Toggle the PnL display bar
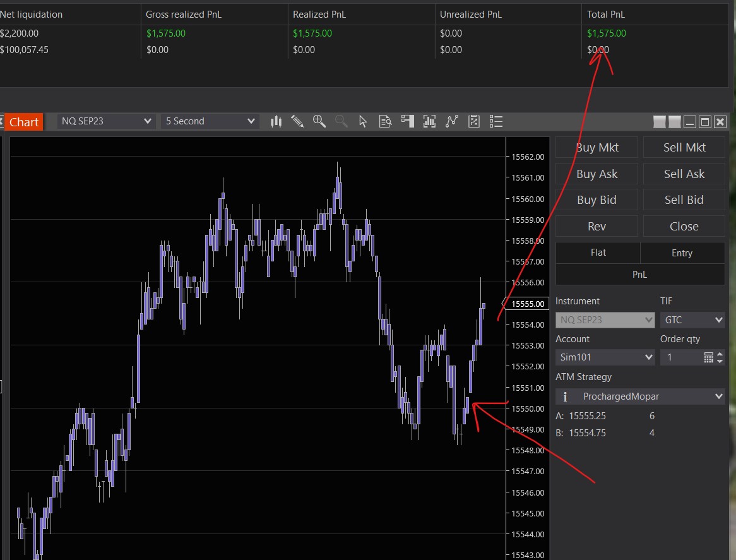The width and height of the screenshot is (736, 560). [x=640, y=274]
